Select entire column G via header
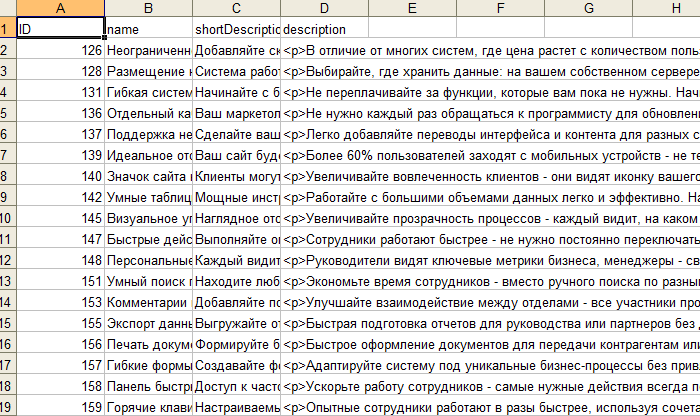 click(588, 8)
